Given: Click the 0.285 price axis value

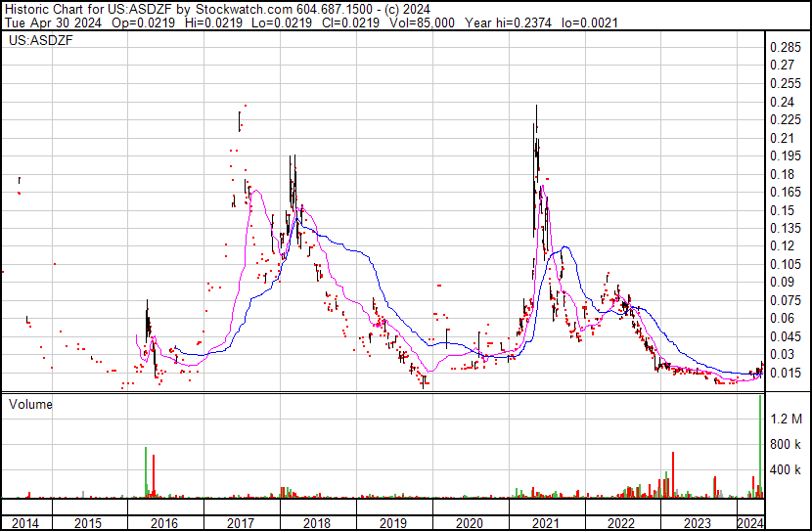Looking at the screenshot, I should (x=786, y=48).
